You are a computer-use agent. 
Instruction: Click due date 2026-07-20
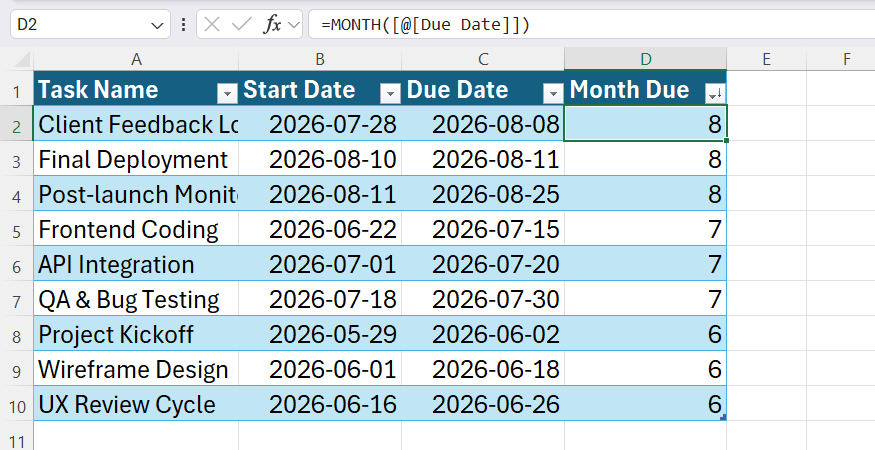(483, 264)
